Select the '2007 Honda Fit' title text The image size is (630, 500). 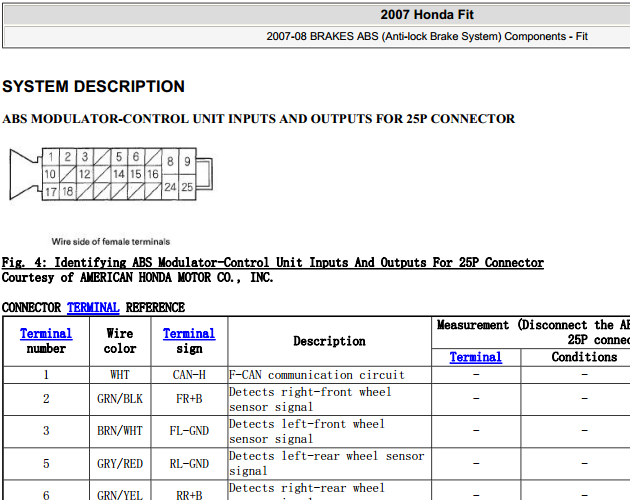click(x=427, y=15)
